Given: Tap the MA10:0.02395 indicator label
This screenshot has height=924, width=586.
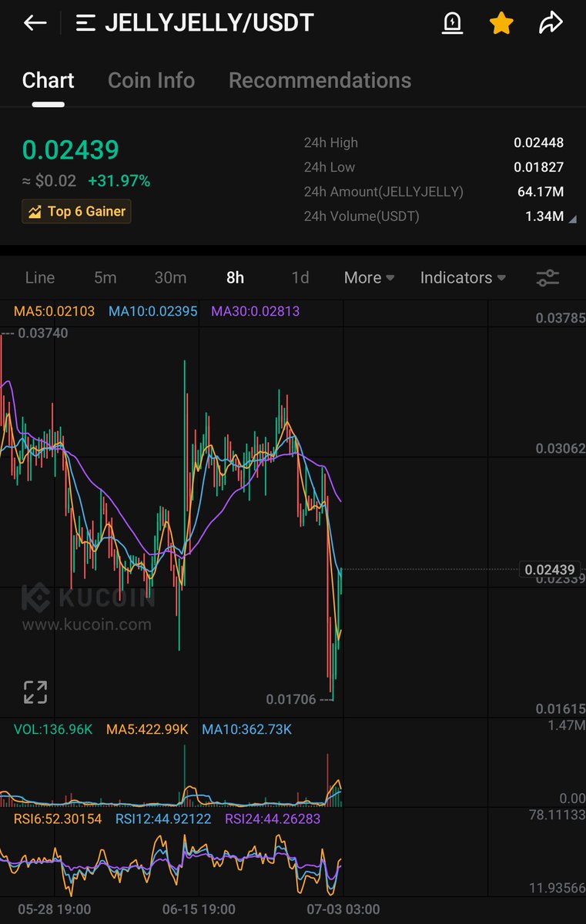Looking at the screenshot, I should click(153, 311).
